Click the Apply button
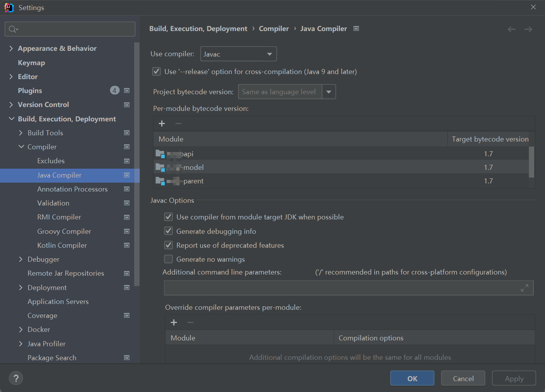 click(514, 378)
